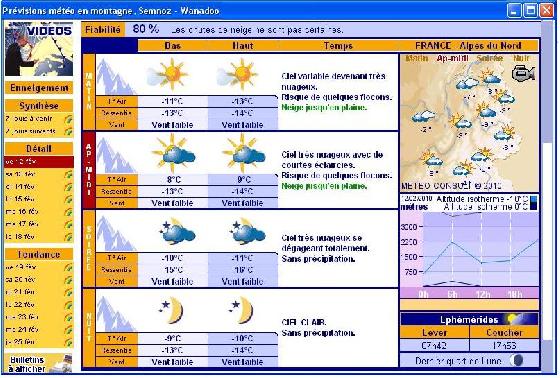This screenshot has width=560, height=378.
Task: Click the 12h marker on altitude chart
Action: 482,294
